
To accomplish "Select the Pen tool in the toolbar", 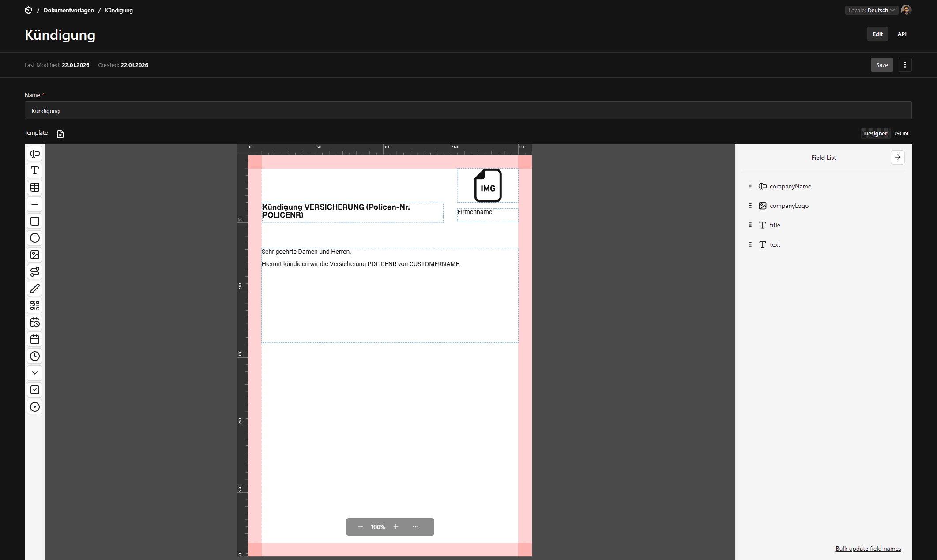I will [x=35, y=289].
